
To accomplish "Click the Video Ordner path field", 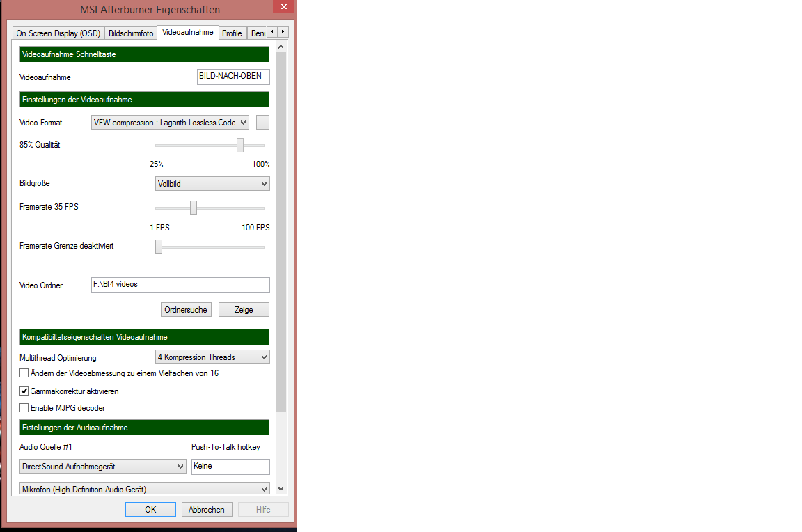I will point(180,285).
